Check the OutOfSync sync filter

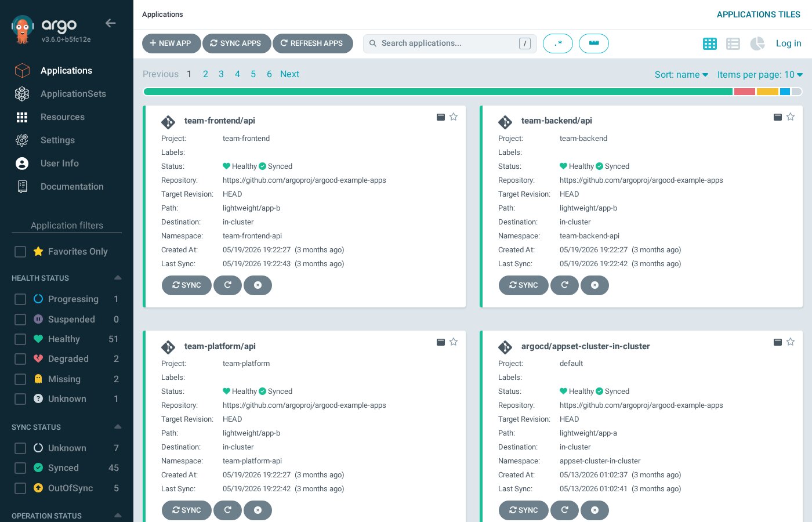pos(20,488)
